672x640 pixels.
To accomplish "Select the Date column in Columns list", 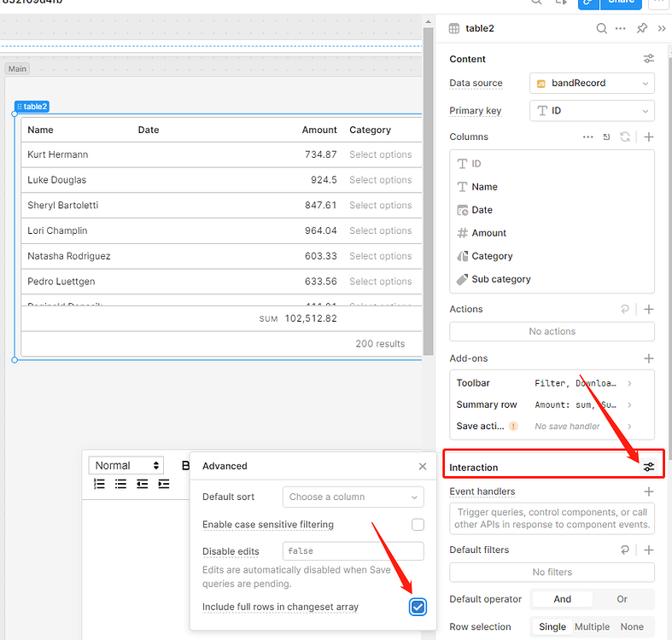I will [x=552, y=210].
